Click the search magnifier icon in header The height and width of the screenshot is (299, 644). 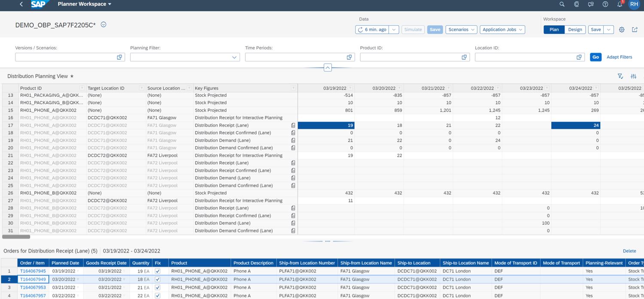pos(562,4)
